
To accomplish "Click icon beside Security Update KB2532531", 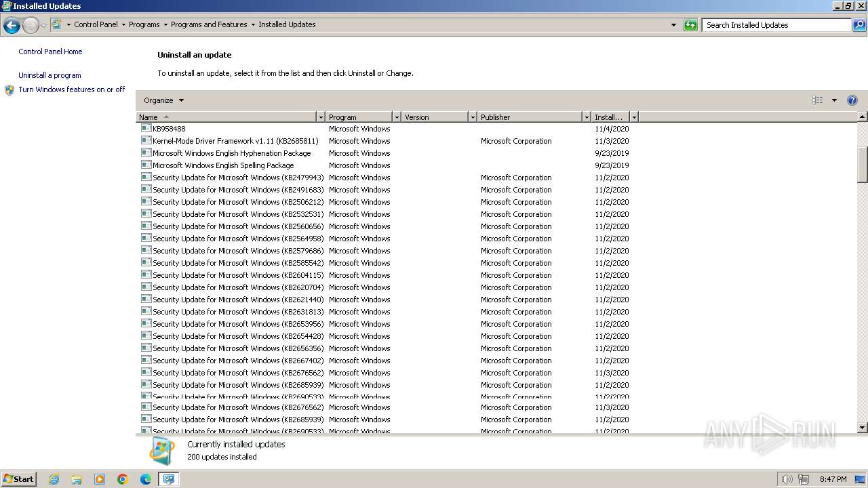I will coord(146,213).
